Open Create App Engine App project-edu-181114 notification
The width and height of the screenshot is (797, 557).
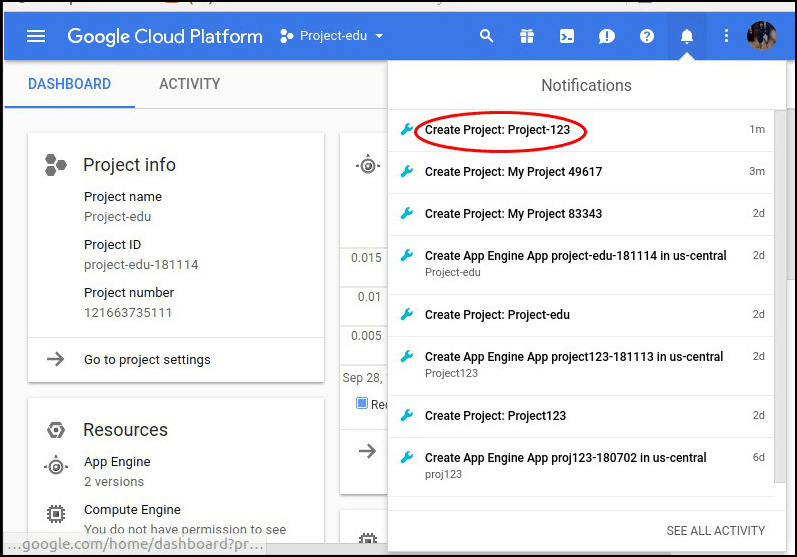[580, 265]
